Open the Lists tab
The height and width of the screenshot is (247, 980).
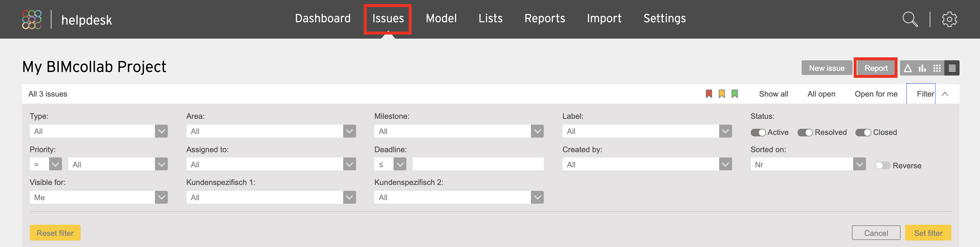(x=490, y=18)
